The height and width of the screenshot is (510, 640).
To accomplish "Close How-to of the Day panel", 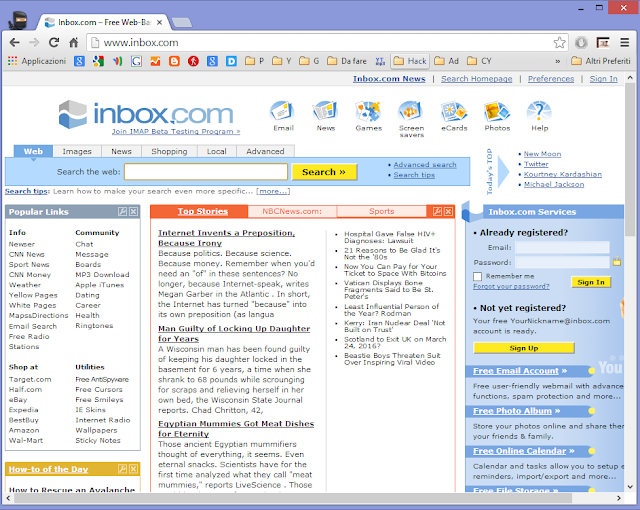I will click(133, 469).
